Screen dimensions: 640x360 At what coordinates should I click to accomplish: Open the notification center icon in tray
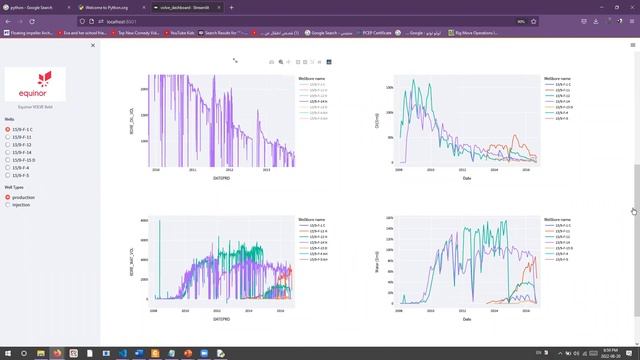tap(629, 353)
